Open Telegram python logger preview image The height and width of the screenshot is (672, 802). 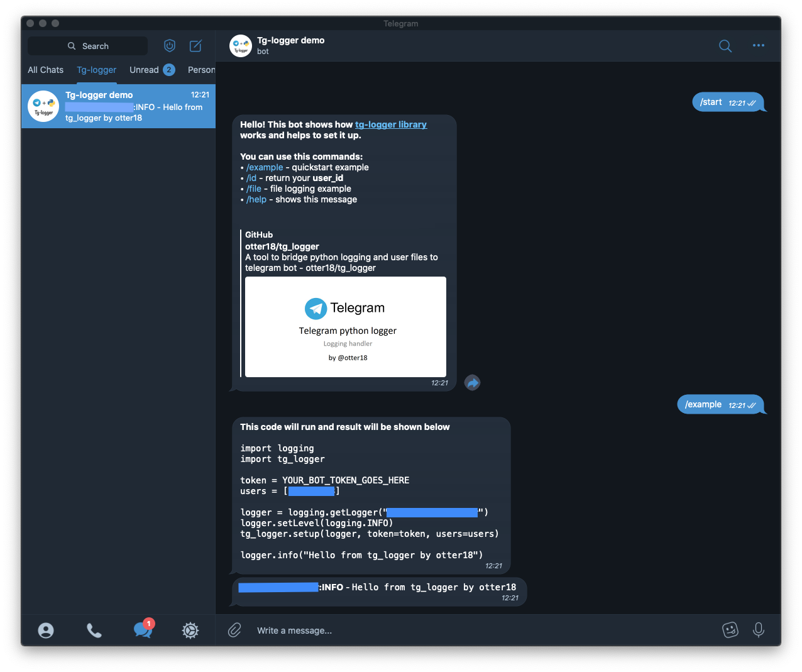[x=346, y=327]
